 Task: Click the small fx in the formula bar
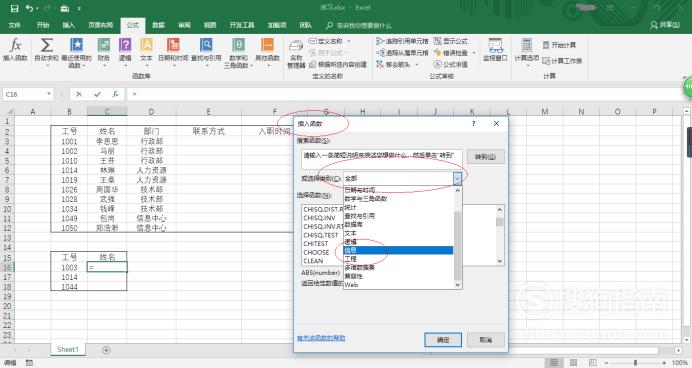tap(115, 94)
